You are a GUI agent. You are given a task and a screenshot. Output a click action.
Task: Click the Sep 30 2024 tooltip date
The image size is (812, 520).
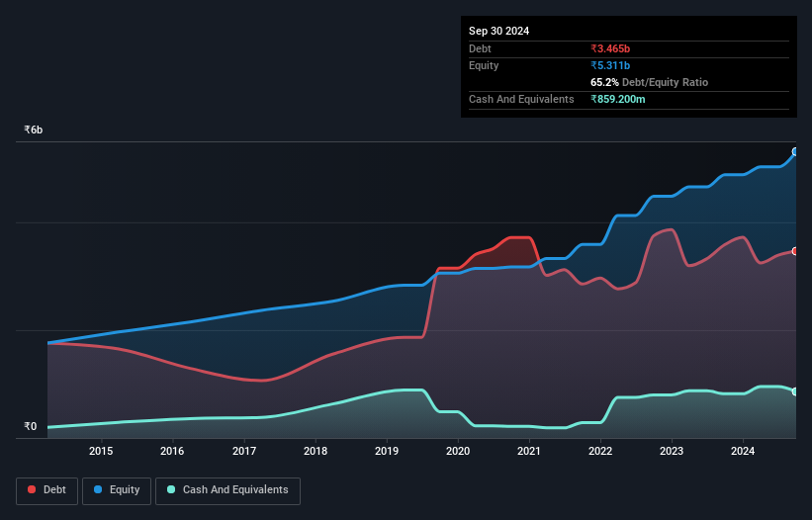pos(498,31)
